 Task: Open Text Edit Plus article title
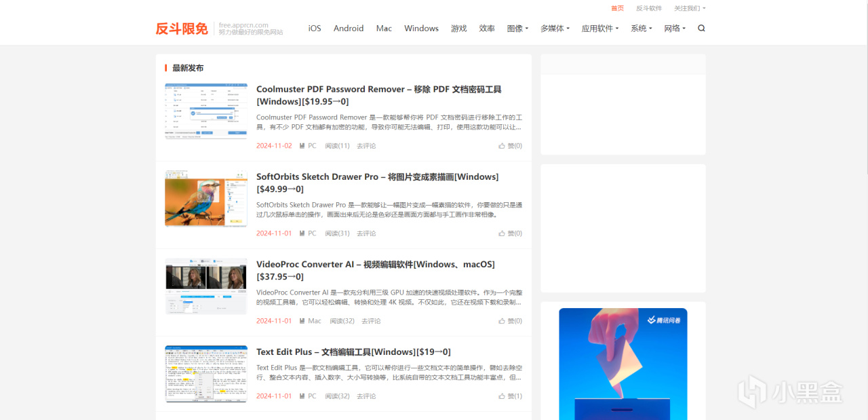point(353,352)
